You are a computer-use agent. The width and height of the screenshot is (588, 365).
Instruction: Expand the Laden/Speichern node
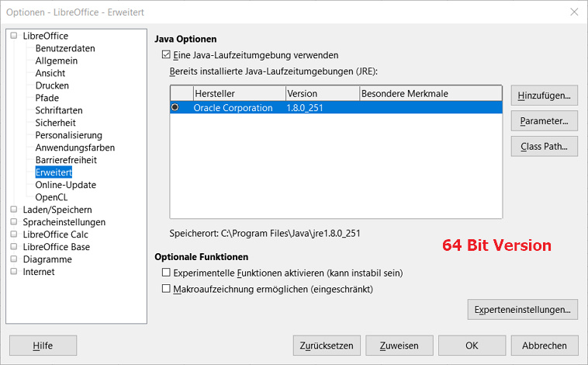pyautogui.click(x=14, y=210)
